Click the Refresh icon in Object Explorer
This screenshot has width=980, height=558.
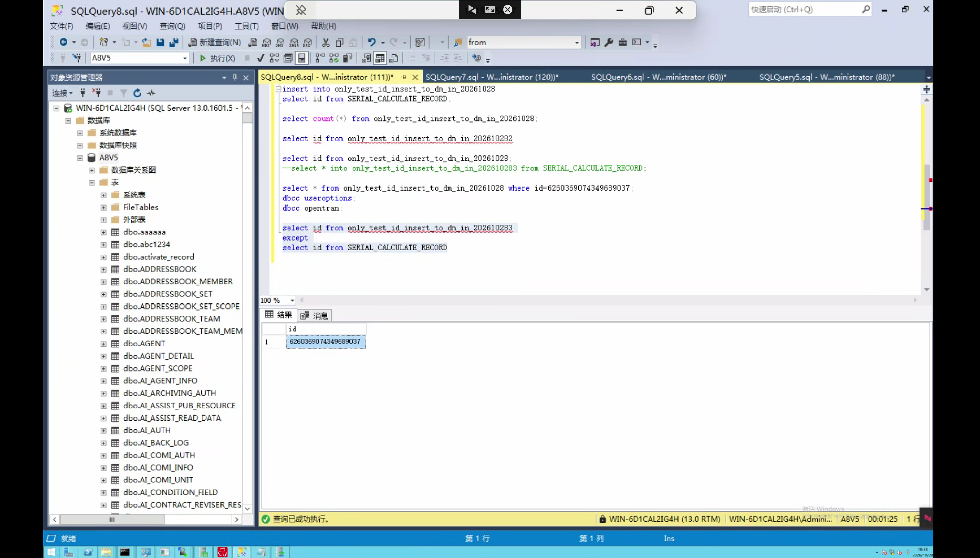point(137,93)
